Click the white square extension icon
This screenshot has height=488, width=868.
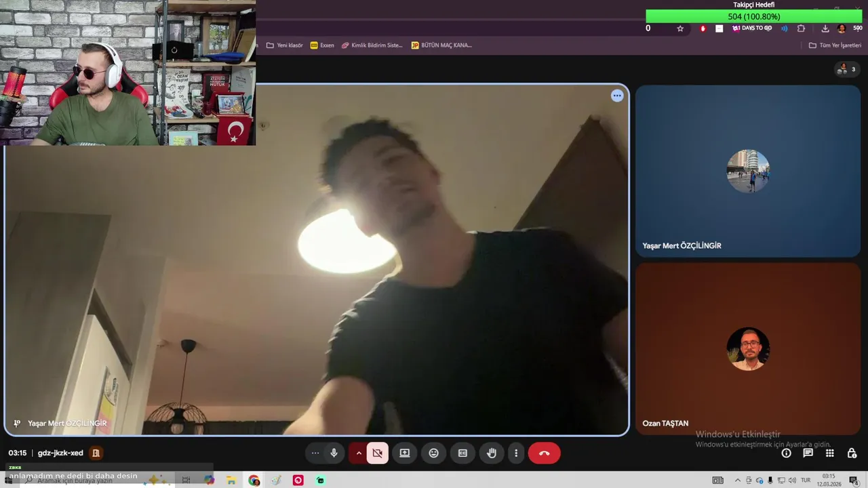point(719,28)
